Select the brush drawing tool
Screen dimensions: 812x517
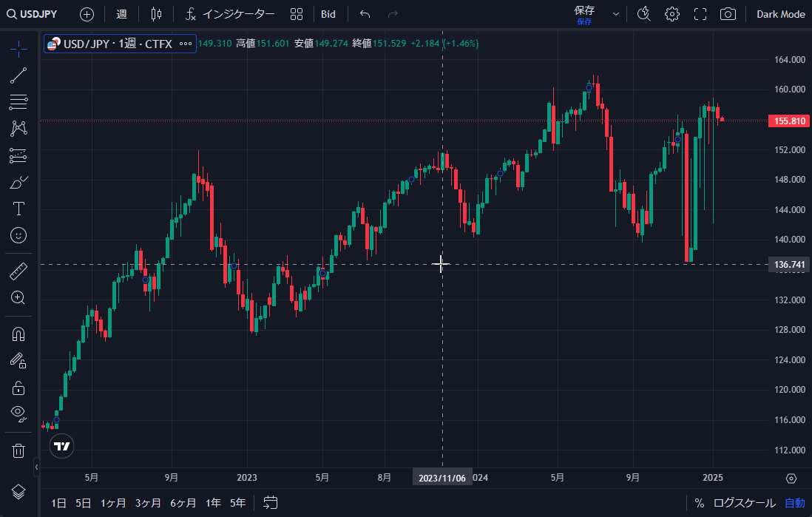18,183
